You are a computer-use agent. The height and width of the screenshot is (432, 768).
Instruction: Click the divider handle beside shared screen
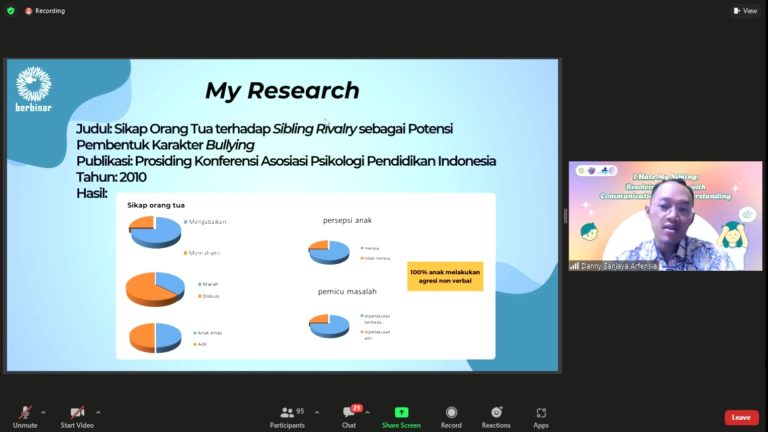coord(565,216)
